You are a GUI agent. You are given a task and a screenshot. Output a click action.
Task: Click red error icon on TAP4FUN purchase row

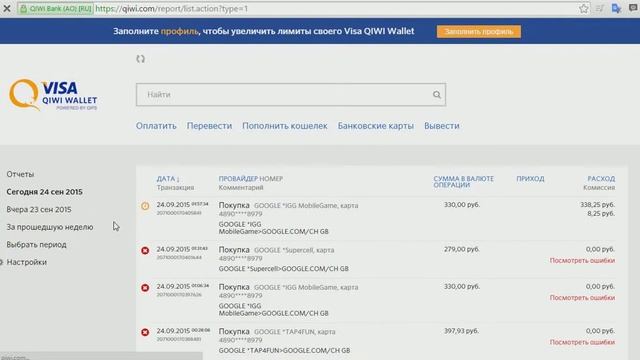coord(145,332)
